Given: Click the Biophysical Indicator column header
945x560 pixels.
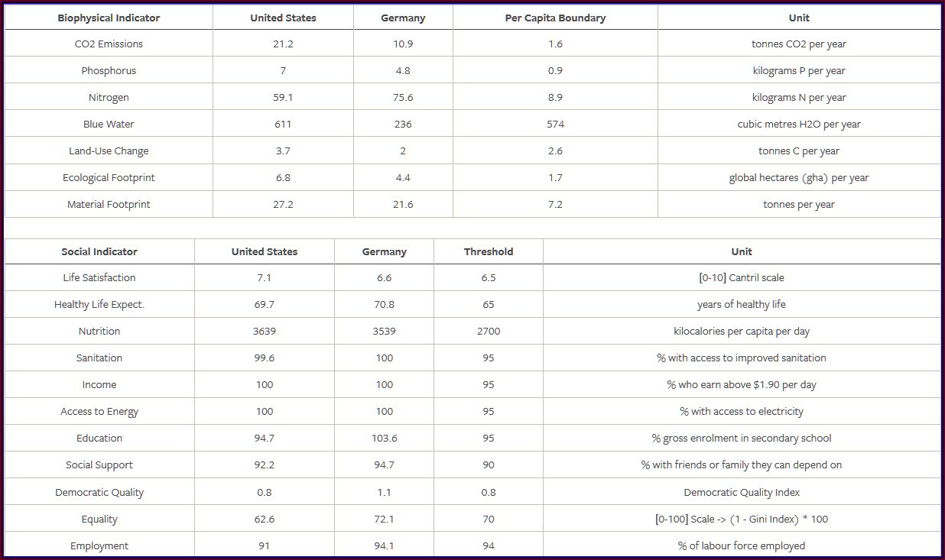Looking at the screenshot, I should coord(109,18).
